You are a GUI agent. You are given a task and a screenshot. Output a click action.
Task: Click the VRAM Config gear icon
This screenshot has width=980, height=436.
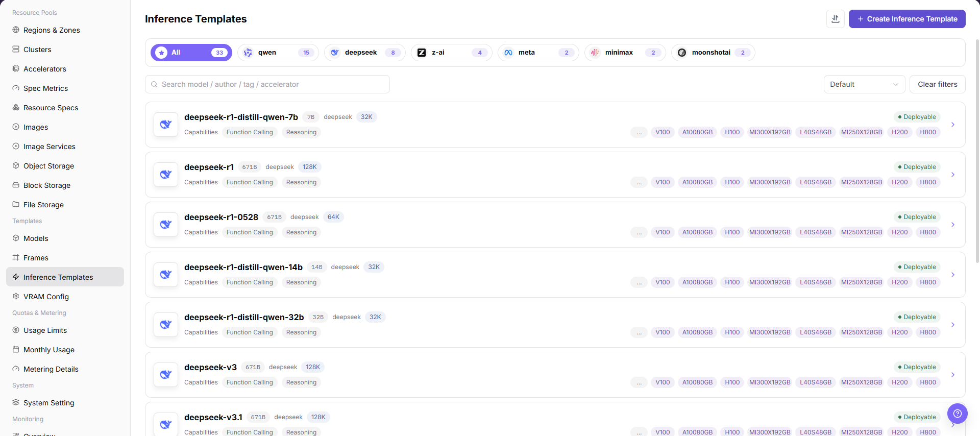coord(16,297)
